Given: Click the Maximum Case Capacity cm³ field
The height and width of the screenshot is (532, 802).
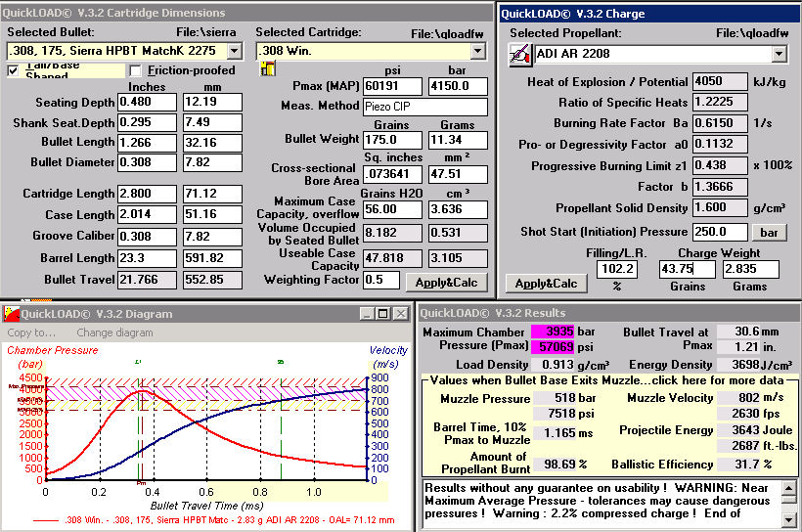Looking at the screenshot, I should tap(458, 209).
